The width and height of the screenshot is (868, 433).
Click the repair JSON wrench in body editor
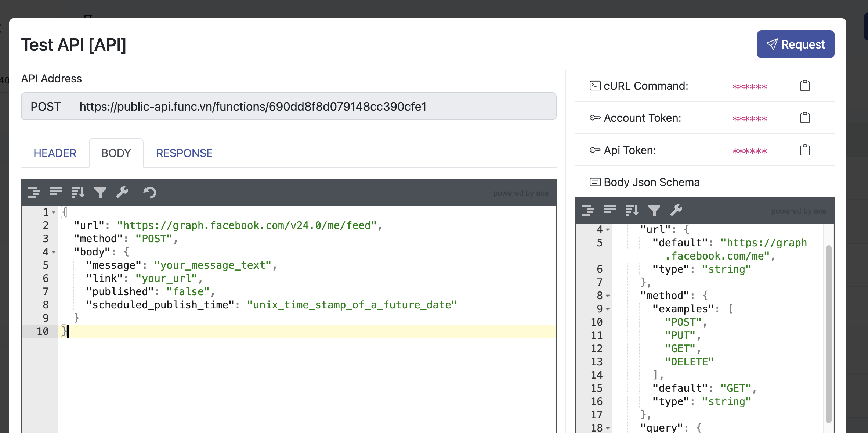click(x=122, y=192)
